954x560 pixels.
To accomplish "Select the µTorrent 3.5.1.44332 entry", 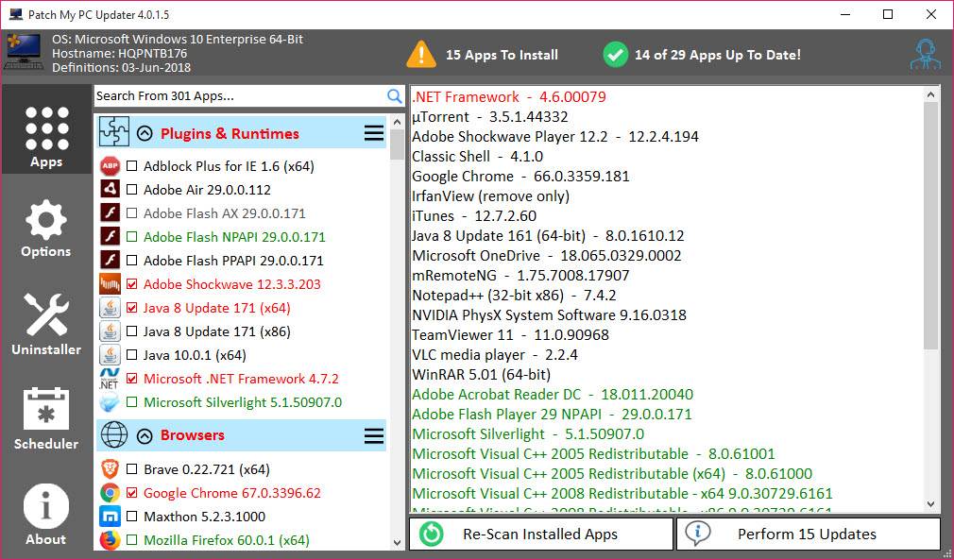I will [490, 117].
